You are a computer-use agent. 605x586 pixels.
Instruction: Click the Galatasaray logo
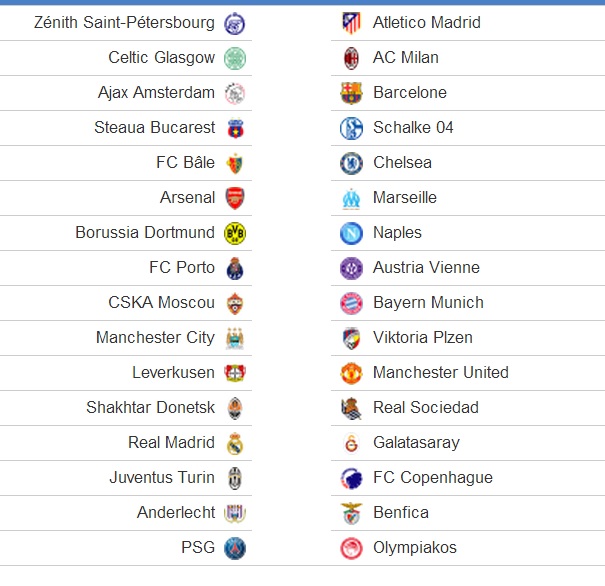point(351,443)
